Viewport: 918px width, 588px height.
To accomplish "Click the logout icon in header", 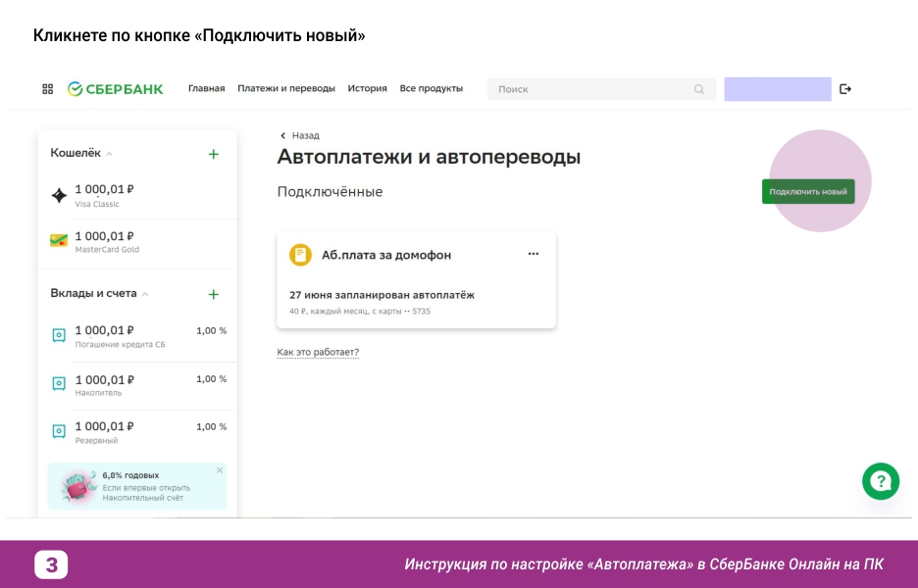I will [x=844, y=89].
